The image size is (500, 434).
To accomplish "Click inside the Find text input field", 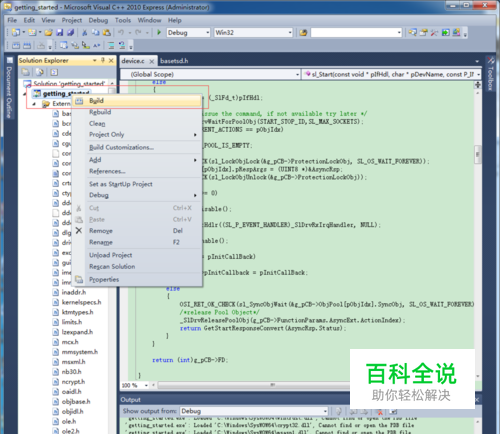I will [x=353, y=33].
